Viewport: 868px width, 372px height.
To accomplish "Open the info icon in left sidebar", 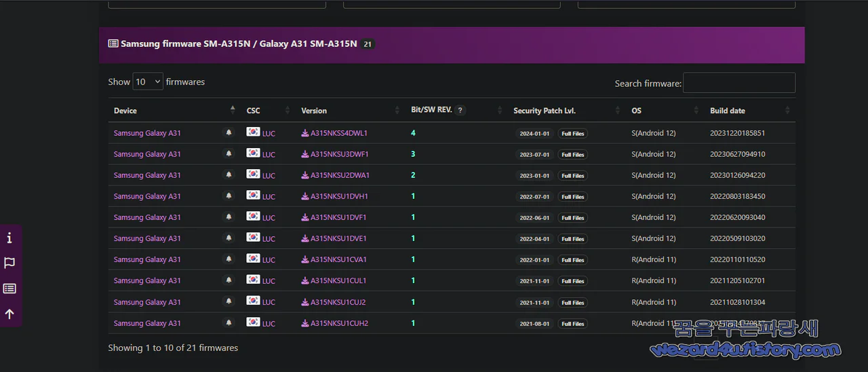I will tap(9, 238).
